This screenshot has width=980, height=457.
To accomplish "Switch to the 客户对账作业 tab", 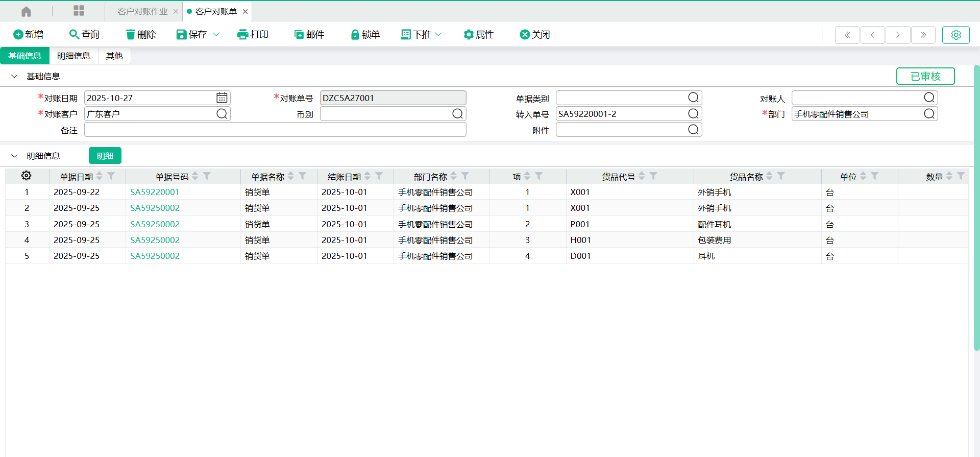I will coord(142,12).
